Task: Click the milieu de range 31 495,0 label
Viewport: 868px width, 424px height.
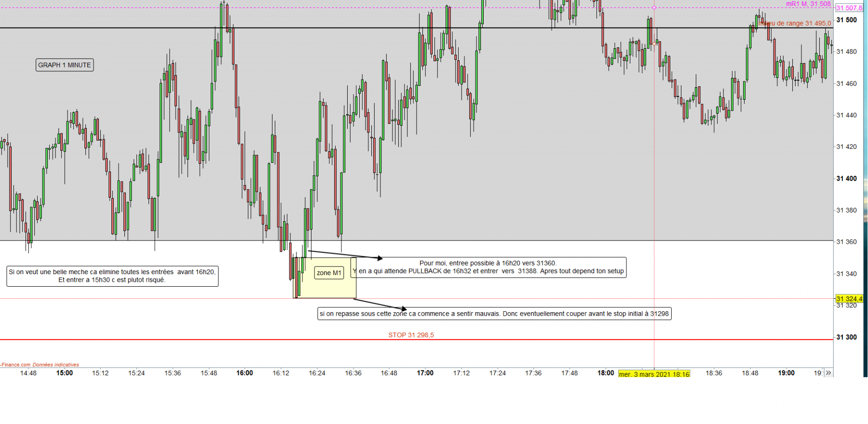Action: 795,23
